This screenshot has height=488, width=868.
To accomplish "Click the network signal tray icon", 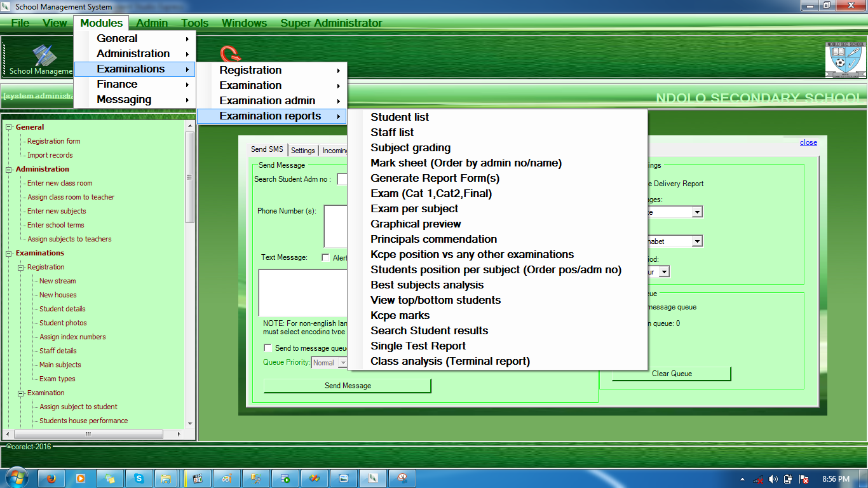I will [758, 479].
